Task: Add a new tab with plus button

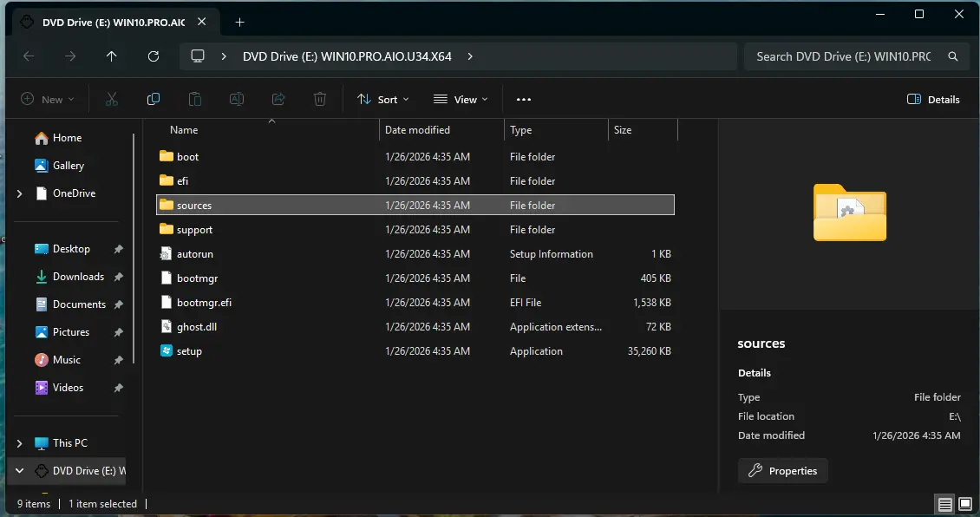Action: (239, 23)
